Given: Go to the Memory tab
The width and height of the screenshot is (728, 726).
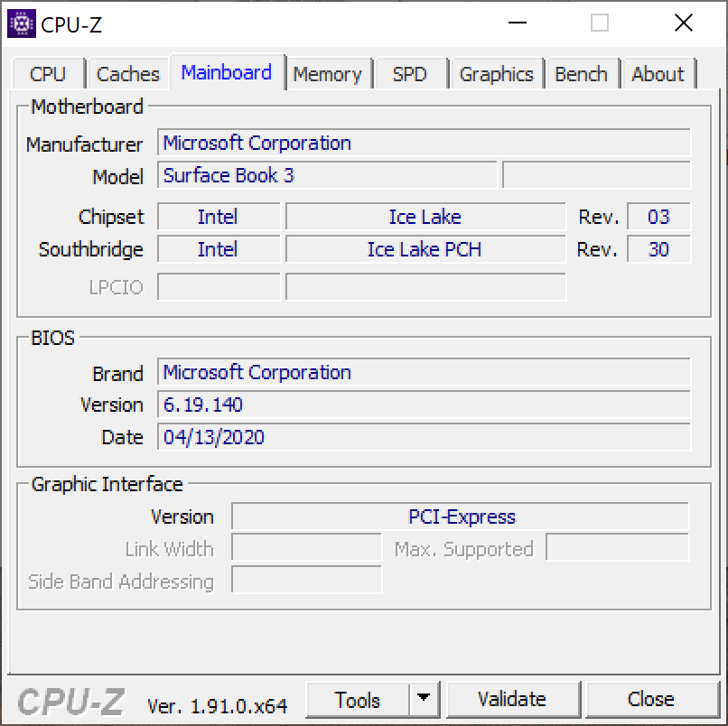Looking at the screenshot, I should [327, 74].
